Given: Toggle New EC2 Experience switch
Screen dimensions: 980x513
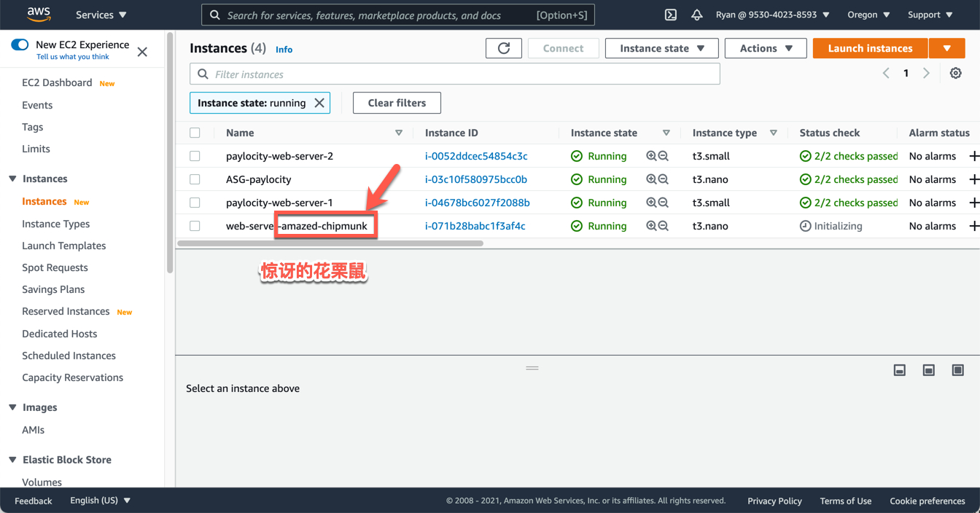Looking at the screenshot, I should [20, 44].
